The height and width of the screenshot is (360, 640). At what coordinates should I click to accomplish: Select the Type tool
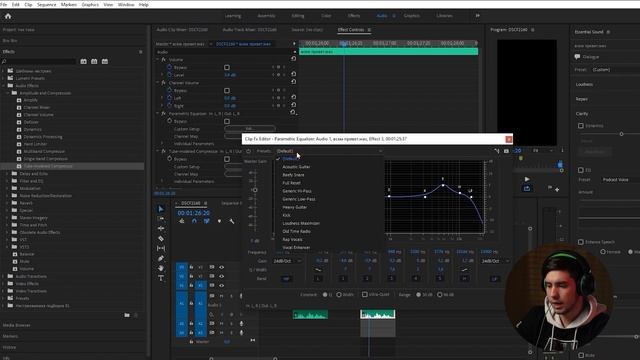click(161, 278)
